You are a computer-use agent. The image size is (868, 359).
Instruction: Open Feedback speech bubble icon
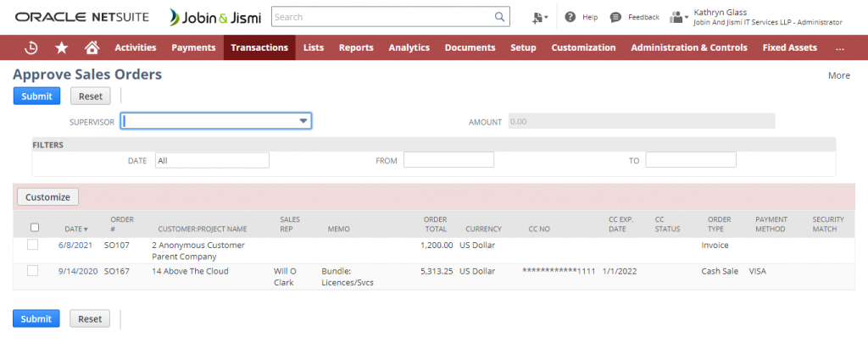tap(616, 17)
